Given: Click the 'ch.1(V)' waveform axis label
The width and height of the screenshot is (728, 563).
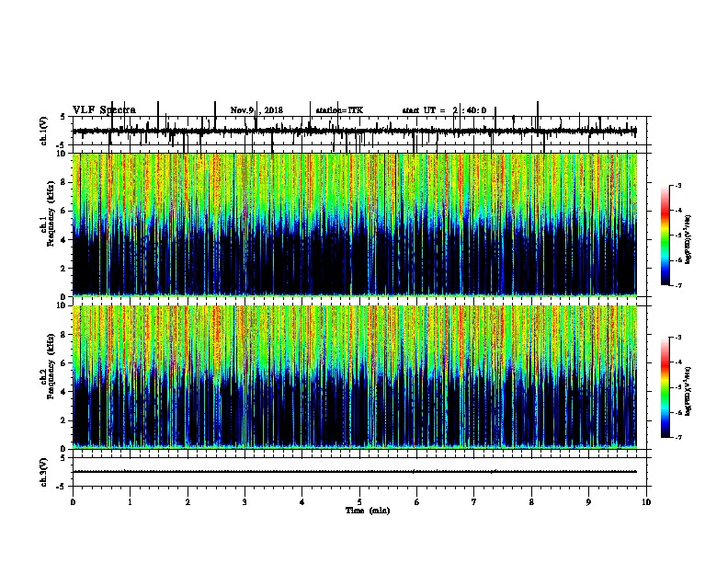Looking at the screenshot, I should pos(43,131).
